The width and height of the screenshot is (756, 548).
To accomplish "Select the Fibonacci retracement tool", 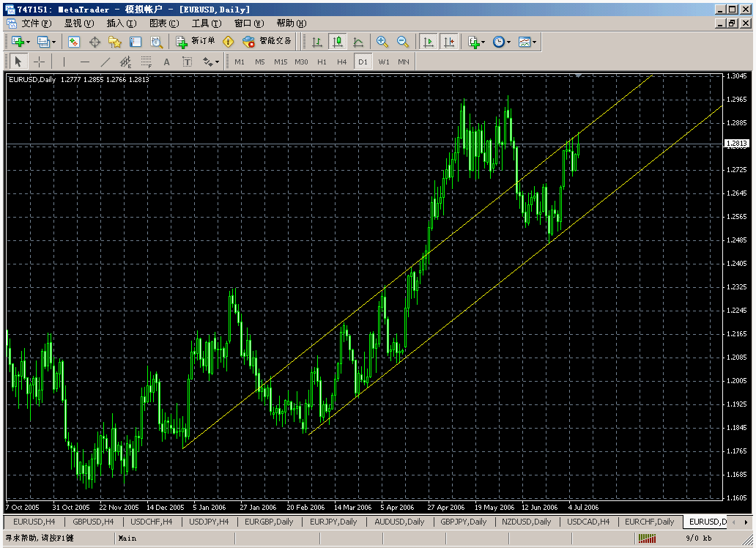I will click(146, 62).
